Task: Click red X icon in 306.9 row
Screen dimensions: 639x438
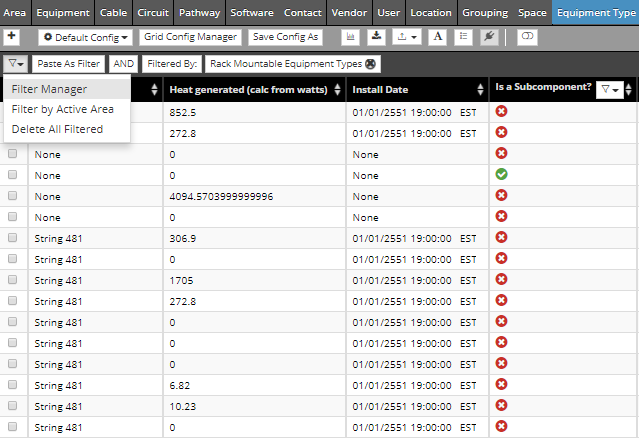Action: click(x=502, y=238)
